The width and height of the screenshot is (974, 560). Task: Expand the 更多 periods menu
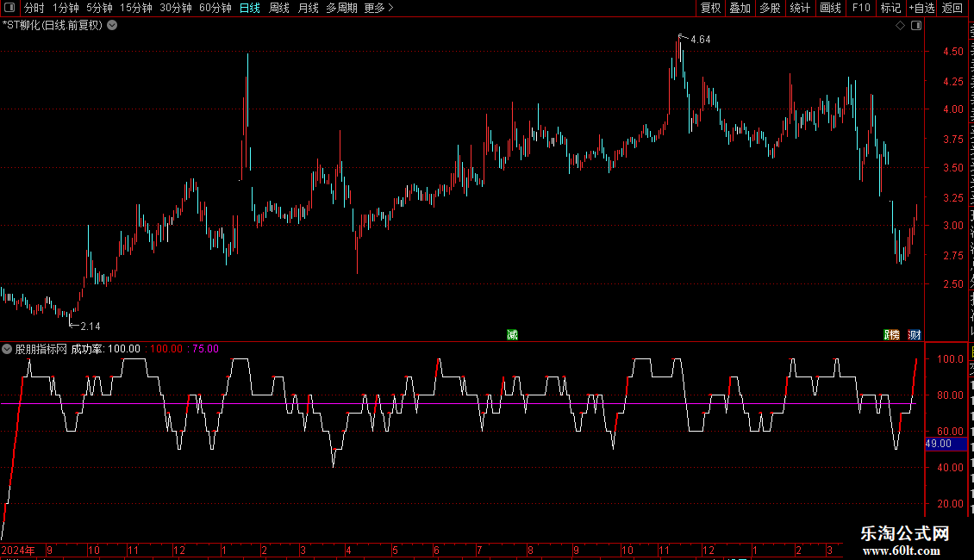(379, 8)
